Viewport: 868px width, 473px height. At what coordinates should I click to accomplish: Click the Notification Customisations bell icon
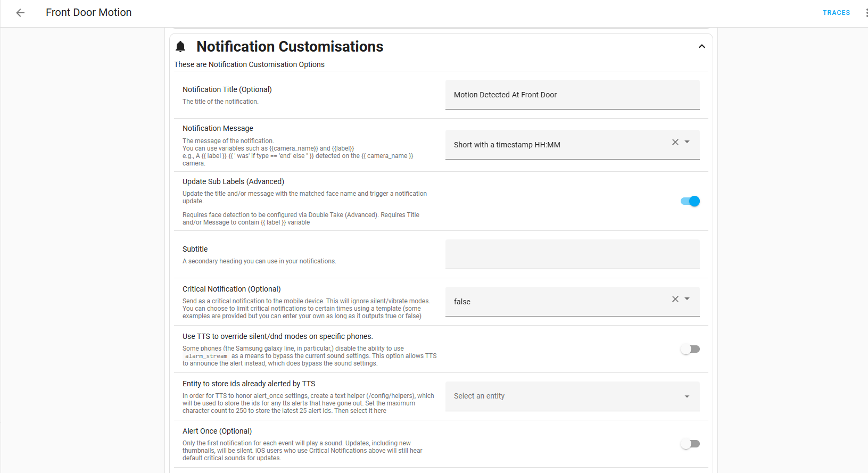pyautogui.click(x=180, y=47)
